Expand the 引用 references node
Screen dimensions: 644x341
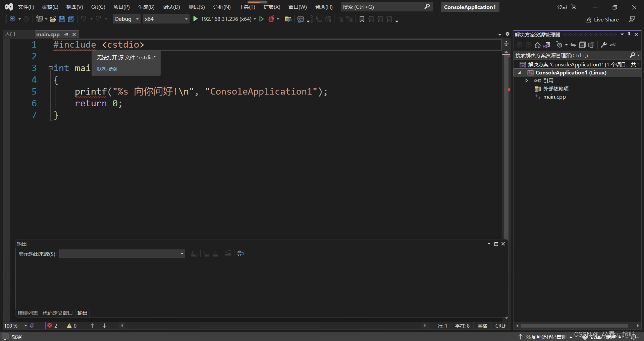[x=527, y=80]
